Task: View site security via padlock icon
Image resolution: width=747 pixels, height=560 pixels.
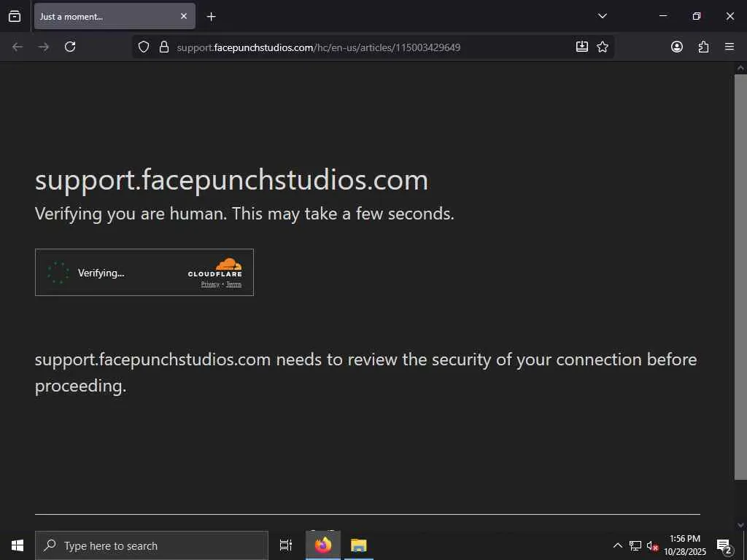Action: (x=164, y=47)
